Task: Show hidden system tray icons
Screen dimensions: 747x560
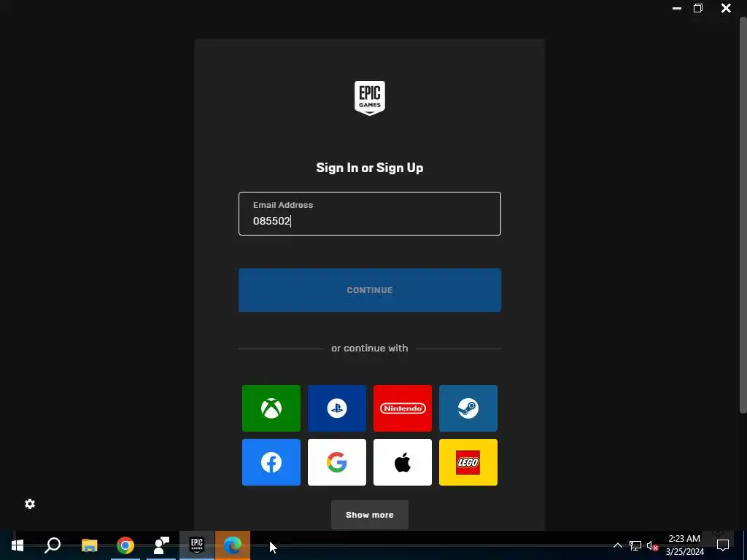Action: 617,545
